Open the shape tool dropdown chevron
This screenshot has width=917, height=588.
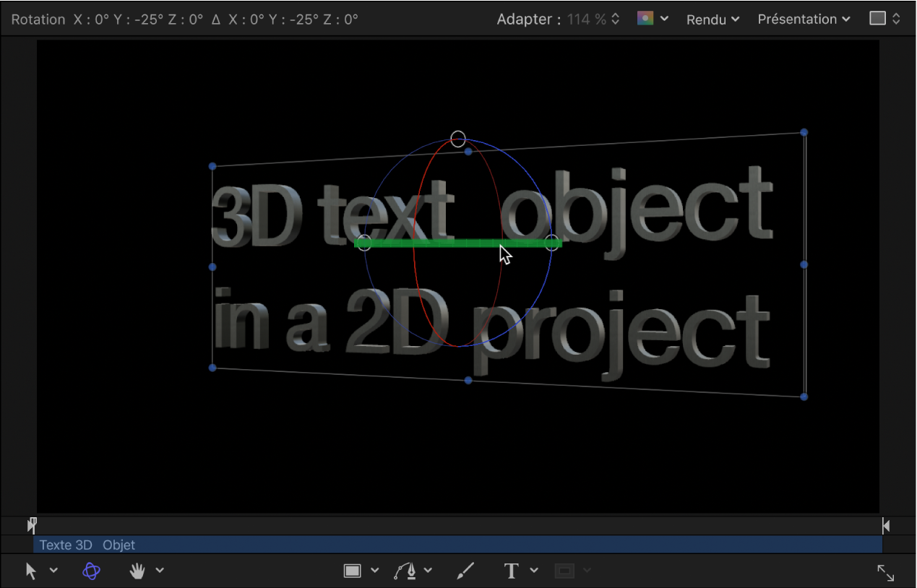tap(374, 571)
